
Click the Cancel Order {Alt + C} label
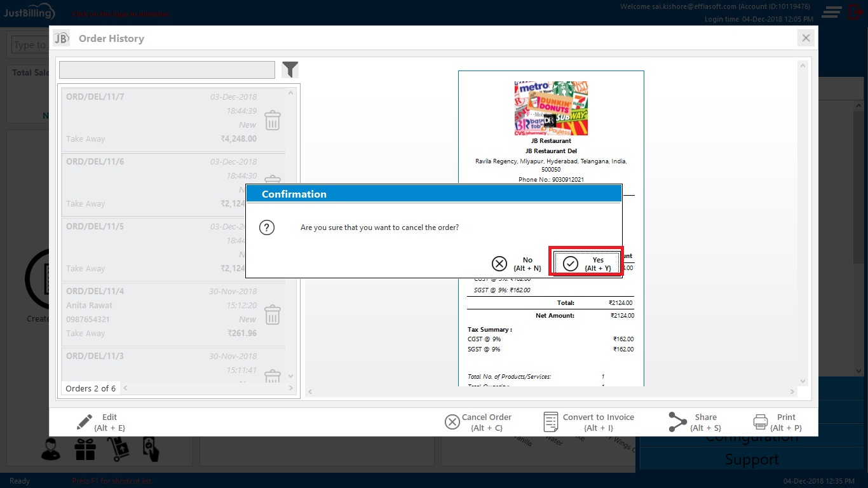click(x=487, y=423)
